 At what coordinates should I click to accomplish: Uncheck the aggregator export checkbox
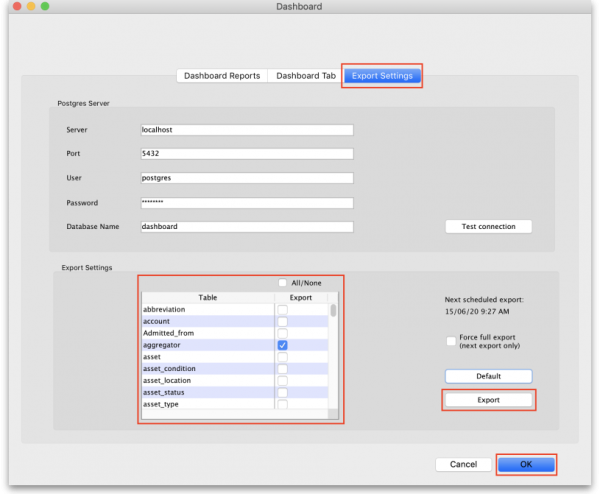click(283, 345)
